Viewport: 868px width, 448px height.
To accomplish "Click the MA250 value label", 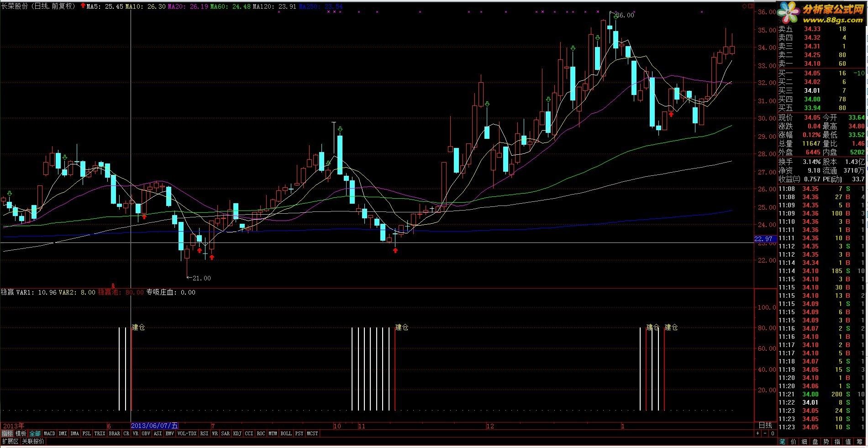I will click(x=321, y=6).
